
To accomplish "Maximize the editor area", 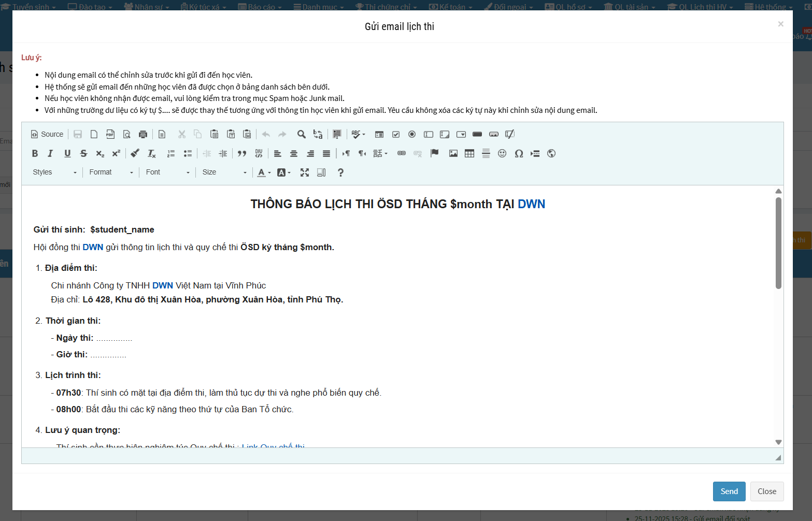I will (305, 172).
